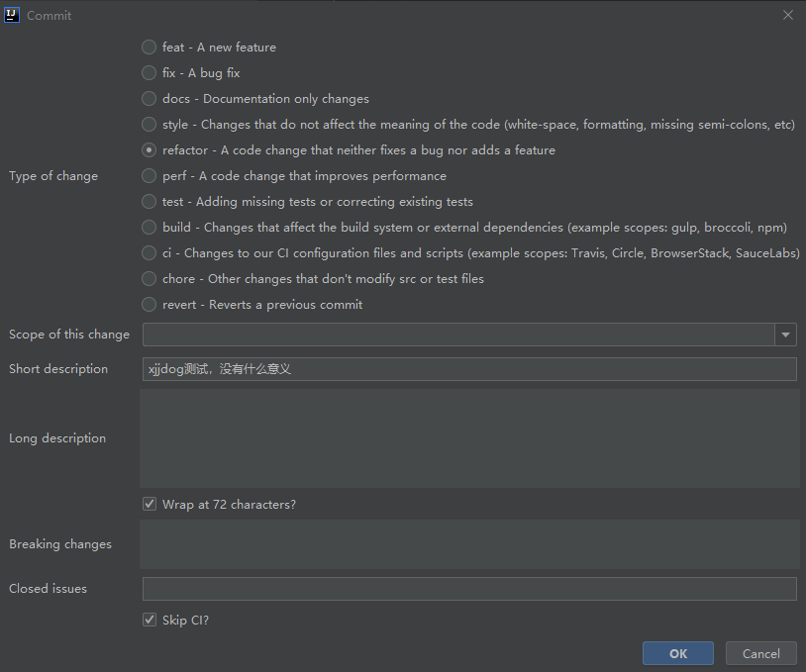This screenshot has width=806, height=672.
Task: Pick the style change type
Action: [149, 125]
